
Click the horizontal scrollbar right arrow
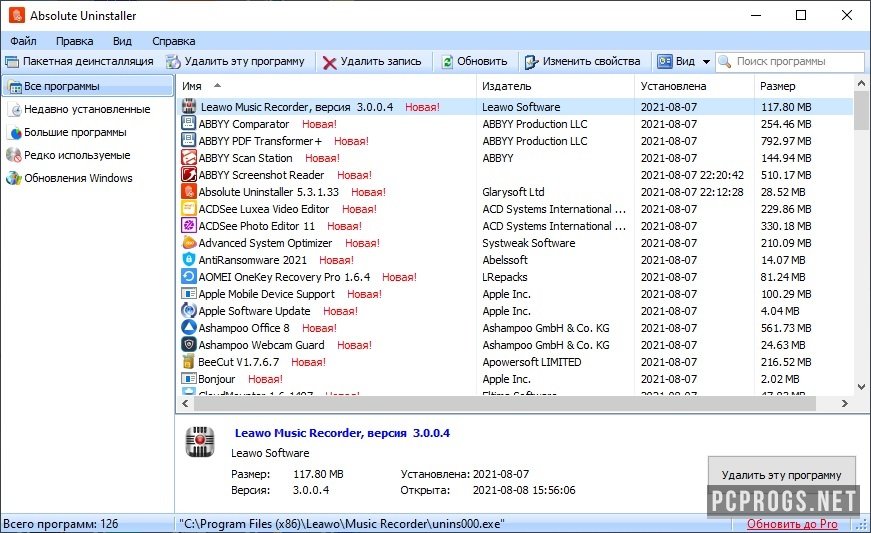point(845,404)
